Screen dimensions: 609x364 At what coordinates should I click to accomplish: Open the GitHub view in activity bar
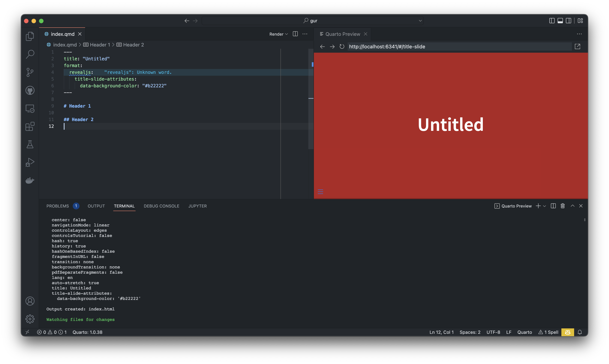coord(30,90)
